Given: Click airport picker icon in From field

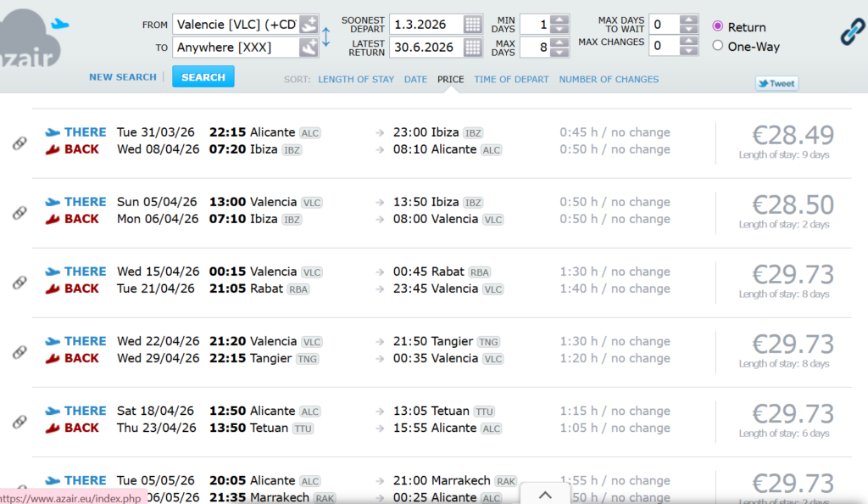Looking at the screenshot, I should (309, 25).
